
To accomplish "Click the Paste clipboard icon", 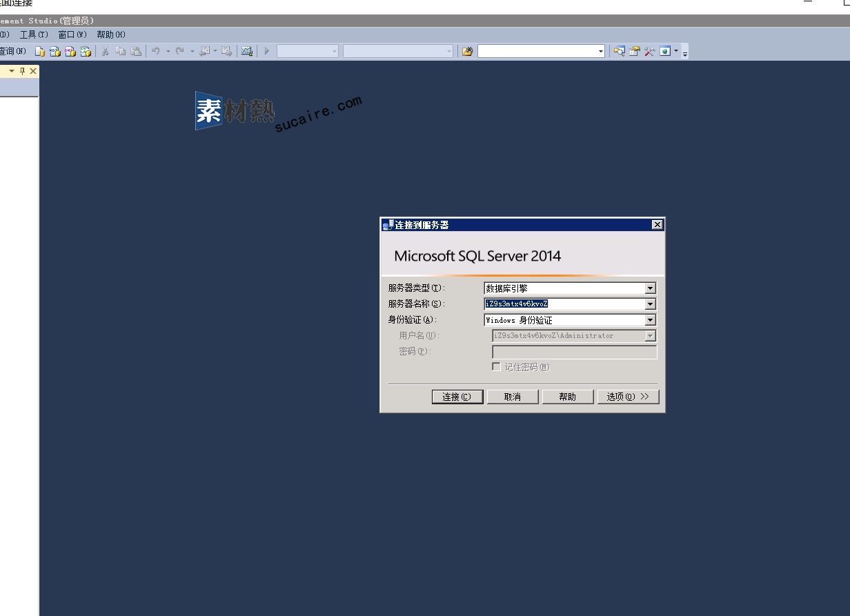I will coord(136,51).
